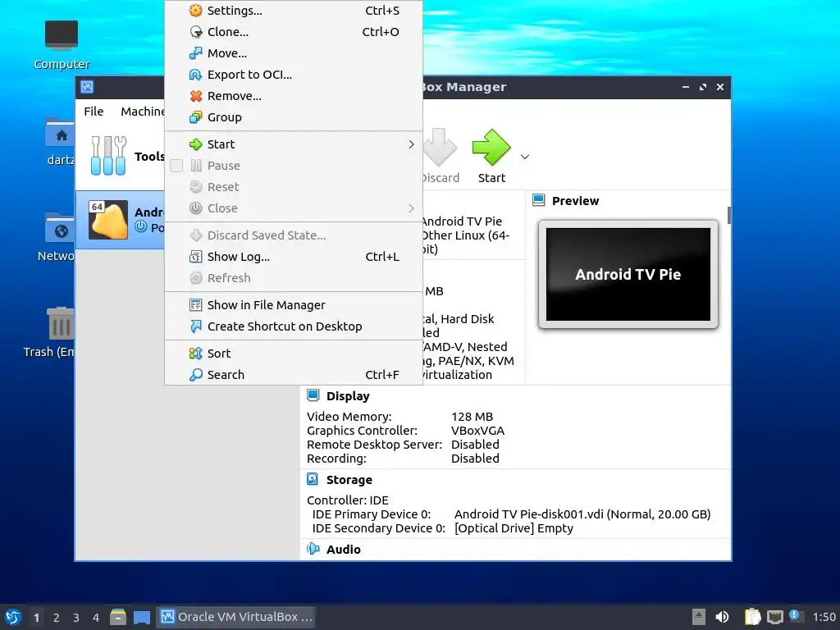Click the Show Log clock icon
The image size is (840, 630).
click(x=195, y=257)
